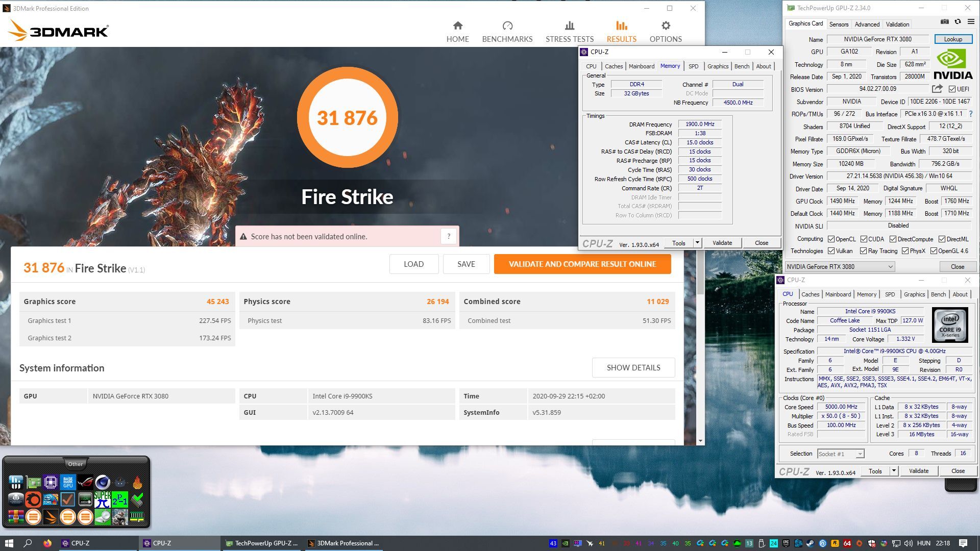The image size is (980, 551).
Task: Open the GPU-Z hamburger menu
Action: pyautogui.click(x=971, y=22)
